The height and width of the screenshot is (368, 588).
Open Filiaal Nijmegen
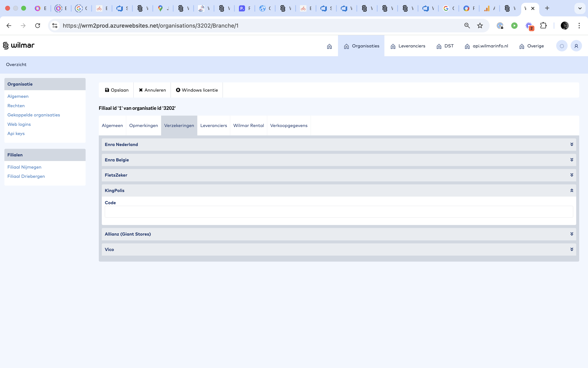[x=24, y=167]
